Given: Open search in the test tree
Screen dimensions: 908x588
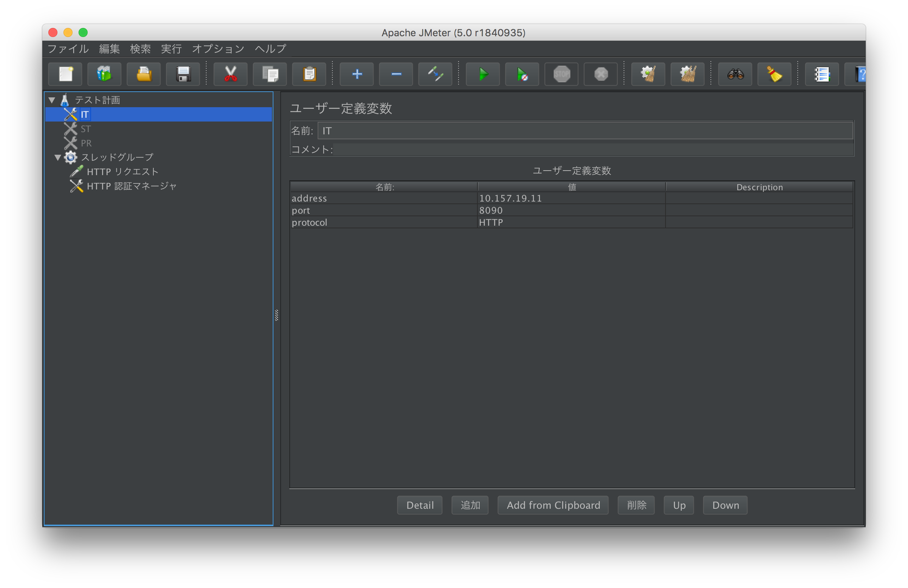Looking at the screenshot, I should [734, 74].
